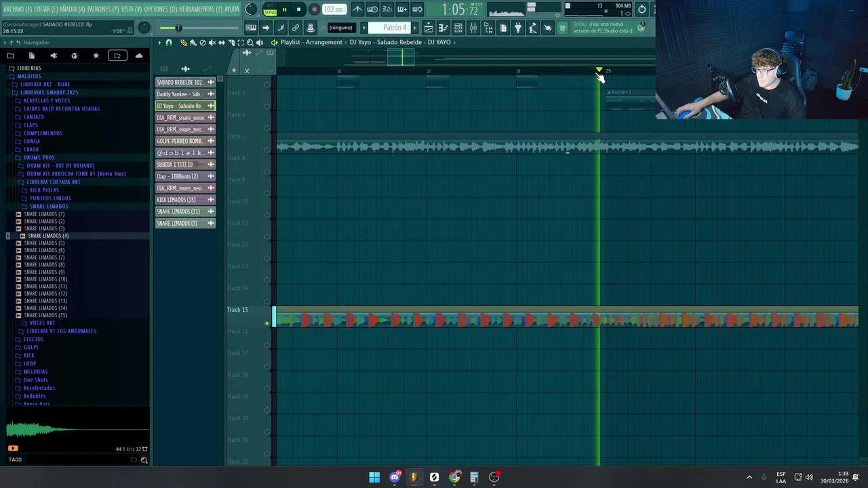The image size is (868, 488).
Task: Select picker clip Daddy Yankee - Sáb...
Action: coord(185,94)
